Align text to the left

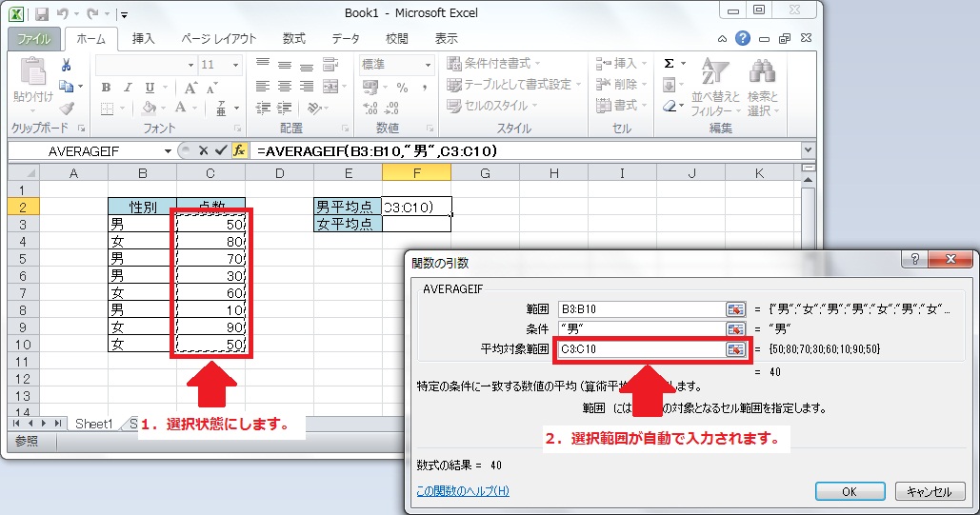point(263,87)
